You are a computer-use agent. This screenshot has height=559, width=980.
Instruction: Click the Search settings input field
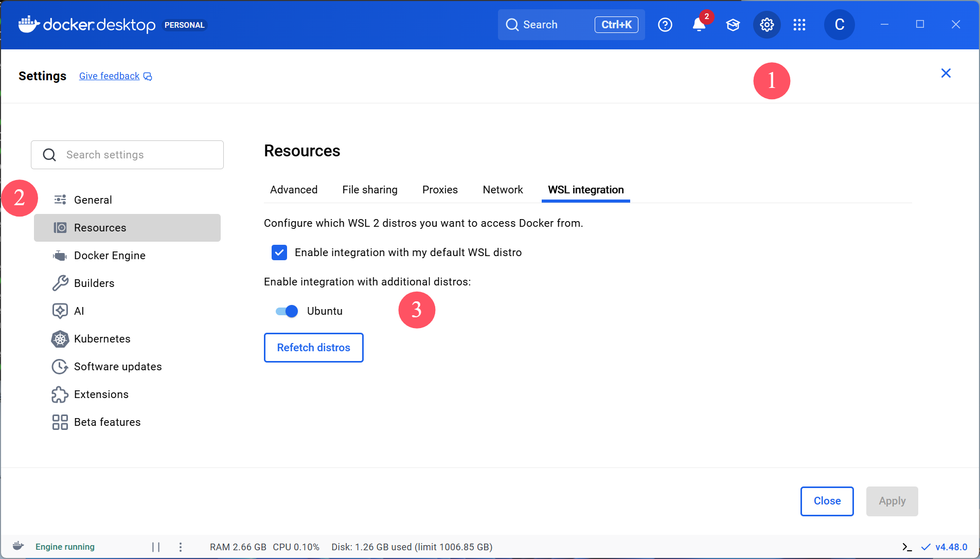click(x=139, y=155)
